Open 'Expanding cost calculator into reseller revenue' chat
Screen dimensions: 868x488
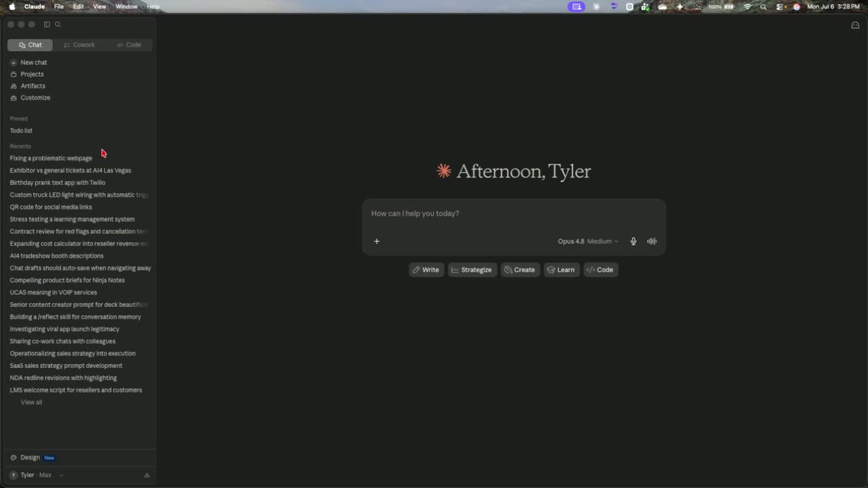(79, 244)
